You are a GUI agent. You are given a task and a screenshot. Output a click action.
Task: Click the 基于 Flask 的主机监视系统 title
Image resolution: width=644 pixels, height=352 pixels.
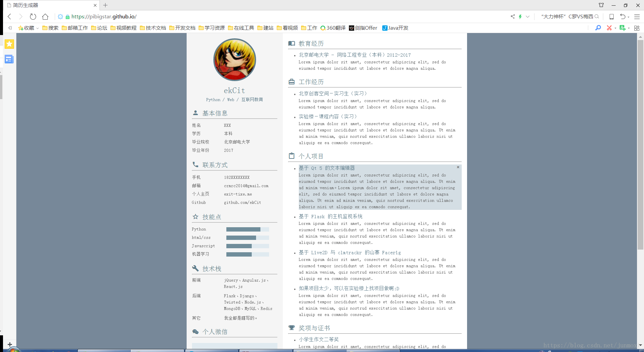331,217
